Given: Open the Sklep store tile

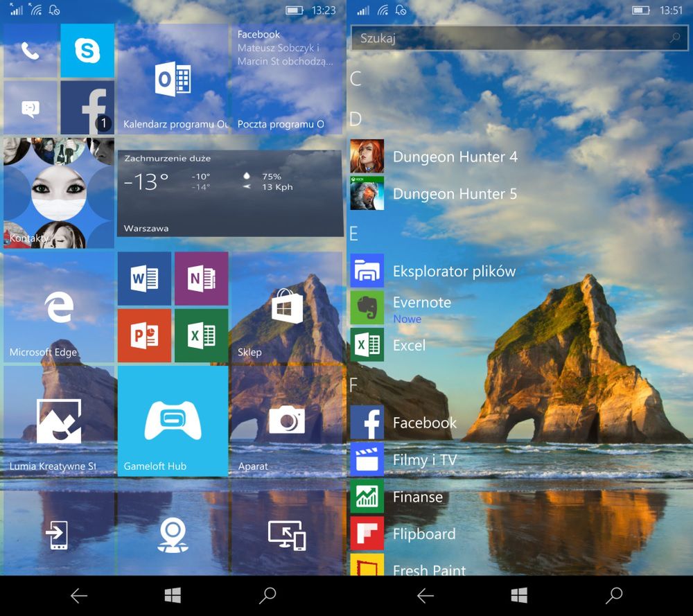Looking at the screenshot, I should click(x=287, y=307).
